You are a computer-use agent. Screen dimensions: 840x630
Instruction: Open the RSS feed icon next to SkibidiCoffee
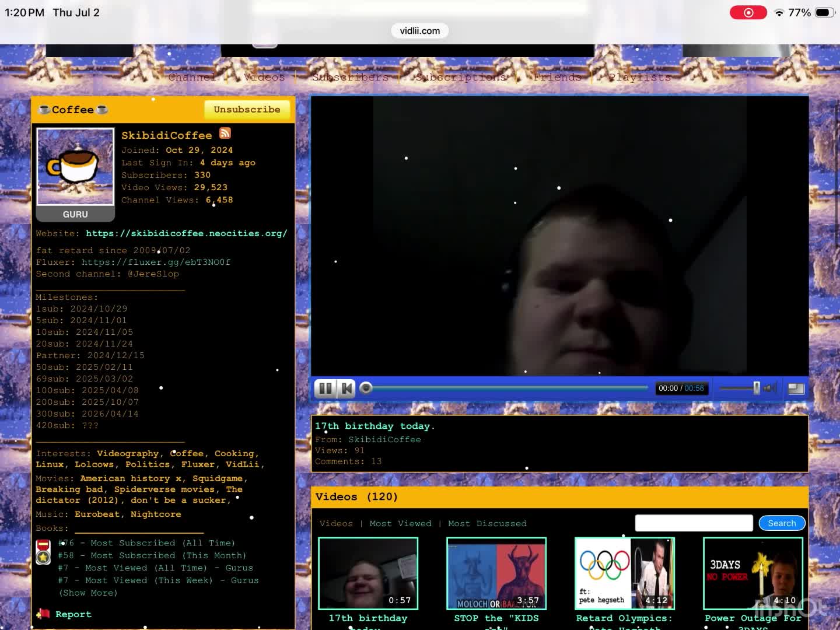point(225,134)
